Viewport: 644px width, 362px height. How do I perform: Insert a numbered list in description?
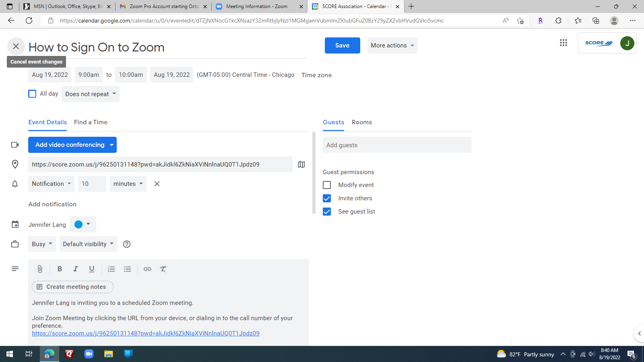[x=111, y=269]
